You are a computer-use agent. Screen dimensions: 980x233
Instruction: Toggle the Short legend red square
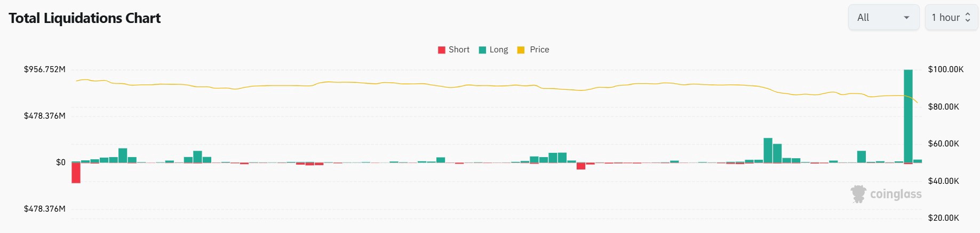point(441,50)
